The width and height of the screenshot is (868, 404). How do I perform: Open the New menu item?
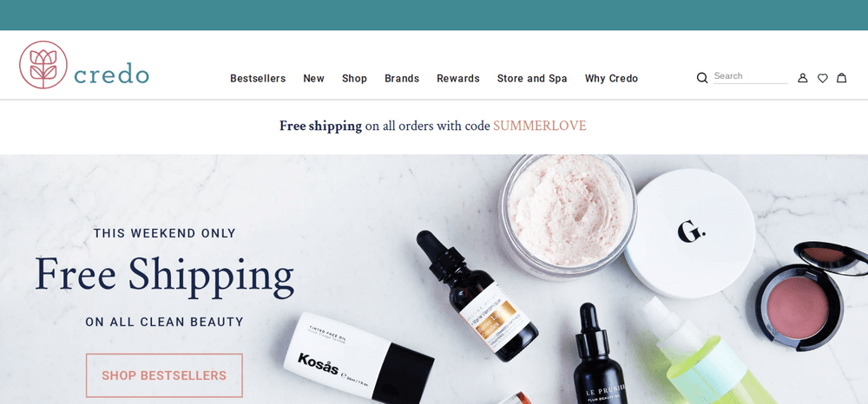click(314, 79)
